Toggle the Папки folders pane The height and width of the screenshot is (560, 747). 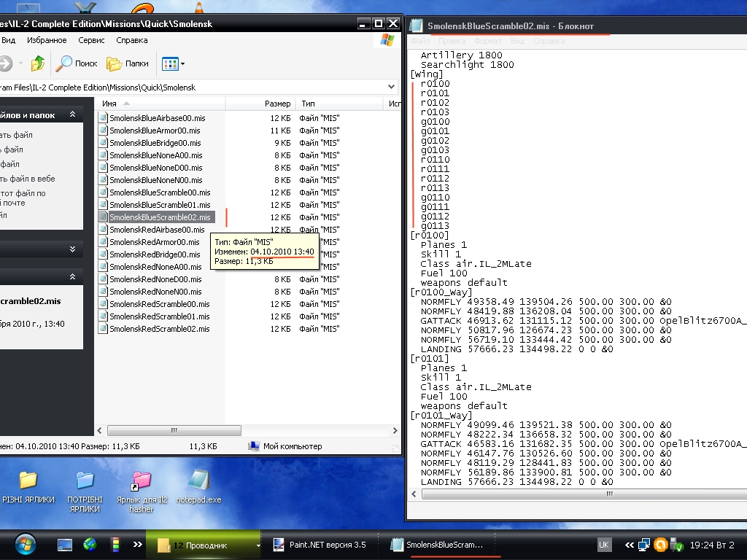128,63
